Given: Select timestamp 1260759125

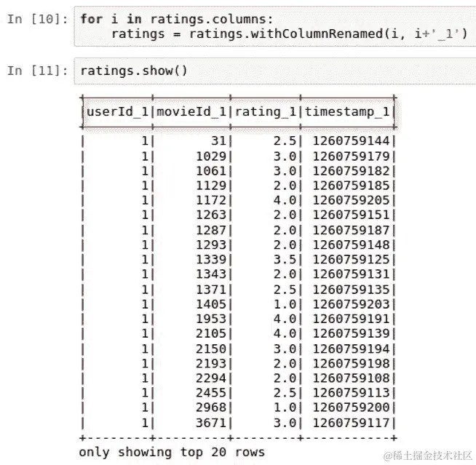Looking at the screenshot, I should click(352, 260).
